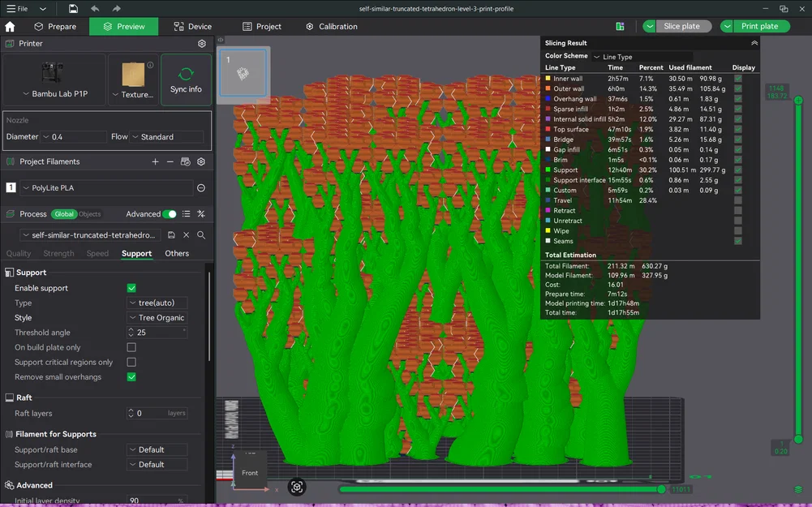Screen dimensions: 812x507
Task: Open the support Style dropdown
Action: coord(157,317)
